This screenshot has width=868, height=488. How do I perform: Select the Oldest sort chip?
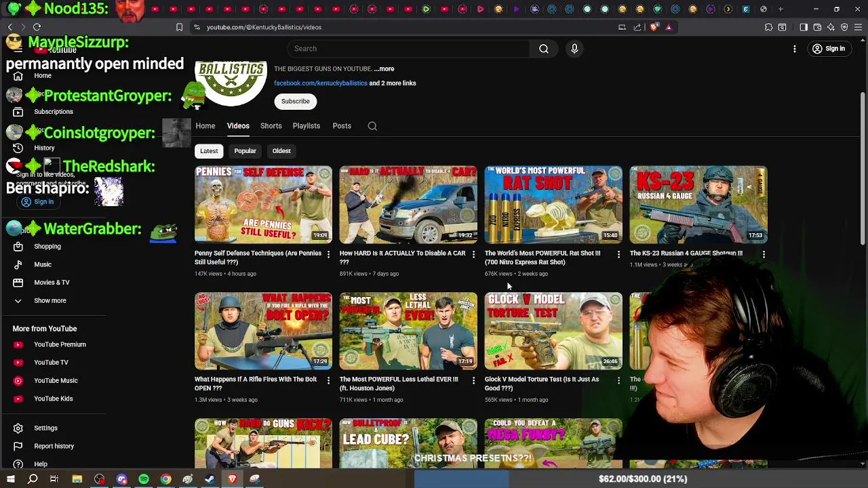[281, 151]
